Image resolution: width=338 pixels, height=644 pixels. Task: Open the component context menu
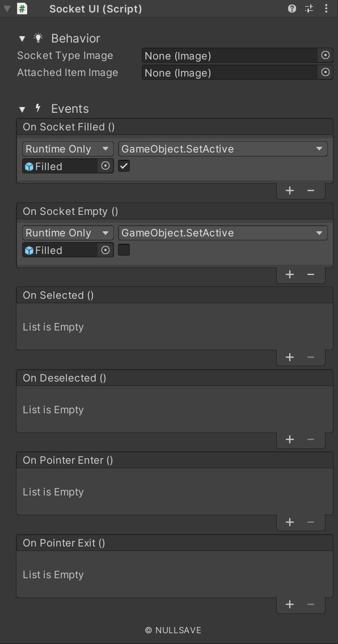click(x=326, y=9)
